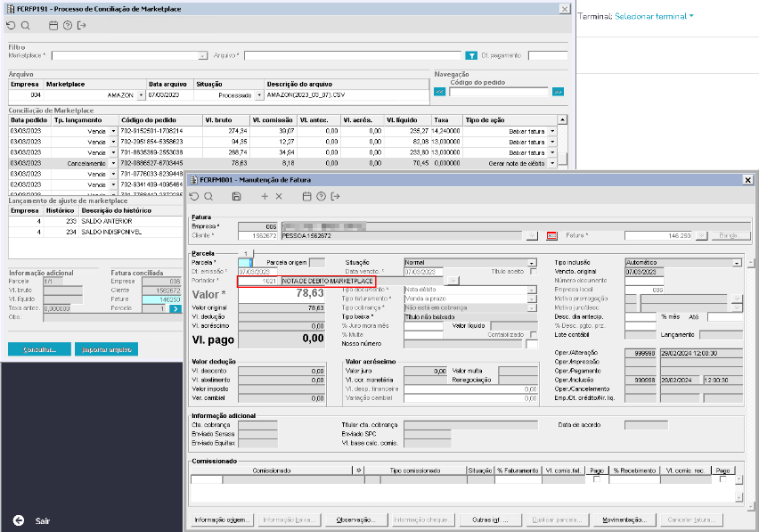Click previous order navigation arrow button
This screenshot has width=759, height=532.
(x=439, y=92)
